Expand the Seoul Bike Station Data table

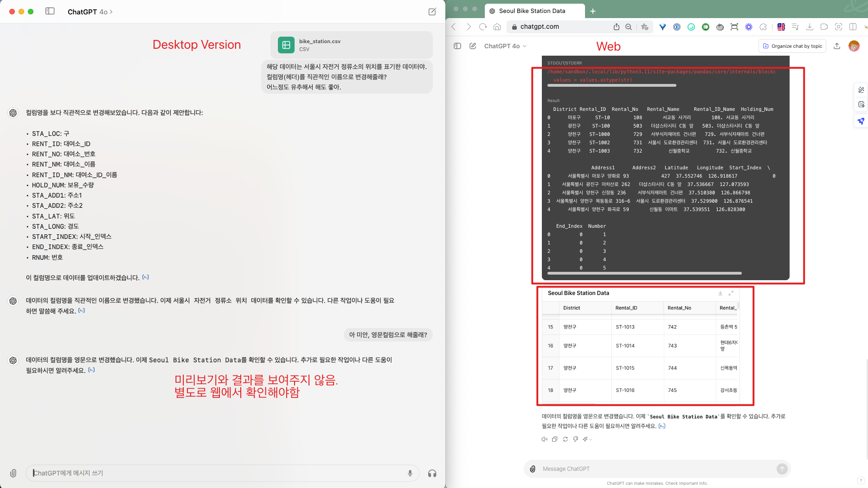[x=731, y=293]
